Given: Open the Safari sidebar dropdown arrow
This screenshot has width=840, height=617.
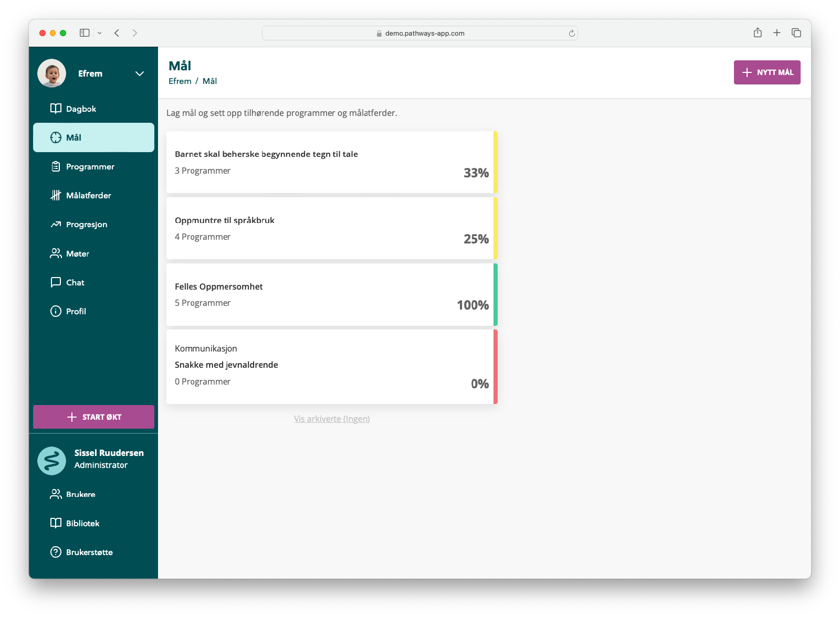Looking at the screenshot, I should (x=99, y=33).
